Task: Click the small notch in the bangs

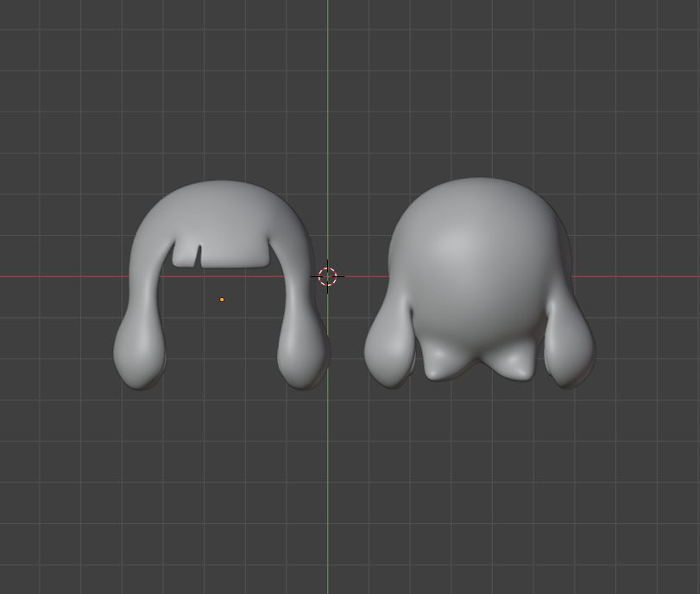Action: pyautogui.click(x=199, y=256)
